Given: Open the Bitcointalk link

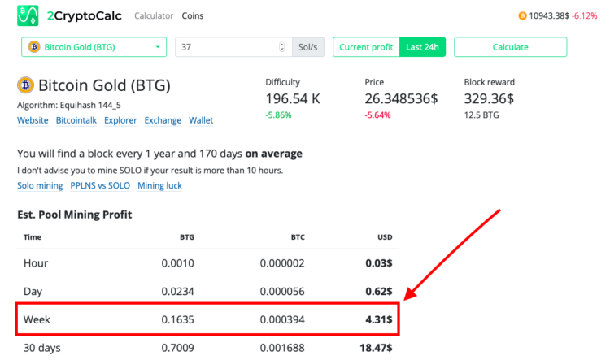Looking at the screenshot, I should 76,120.
